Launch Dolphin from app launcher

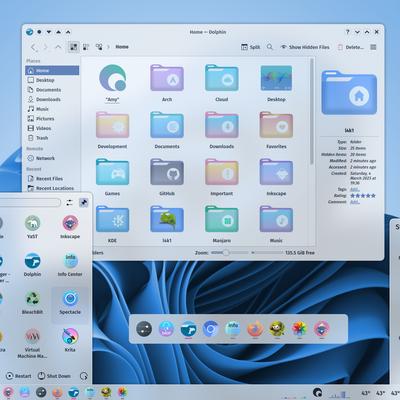tap(32, 265)
